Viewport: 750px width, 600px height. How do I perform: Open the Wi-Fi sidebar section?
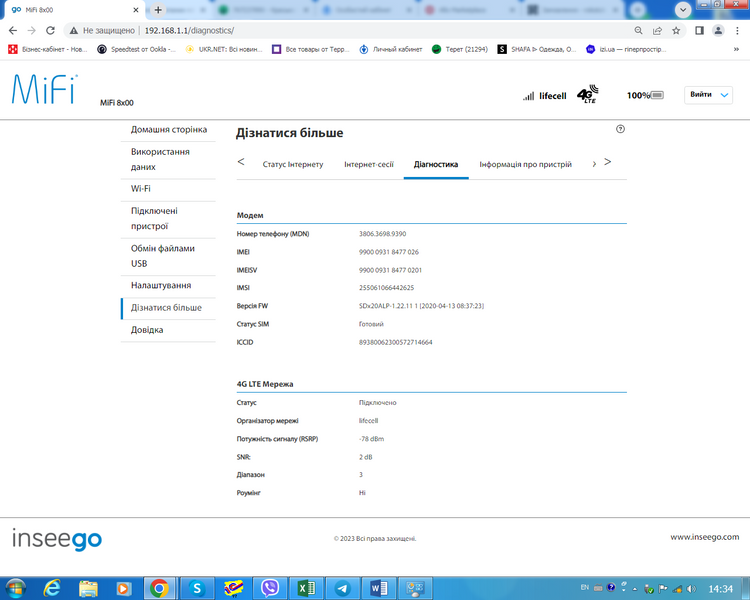point(141,189)
